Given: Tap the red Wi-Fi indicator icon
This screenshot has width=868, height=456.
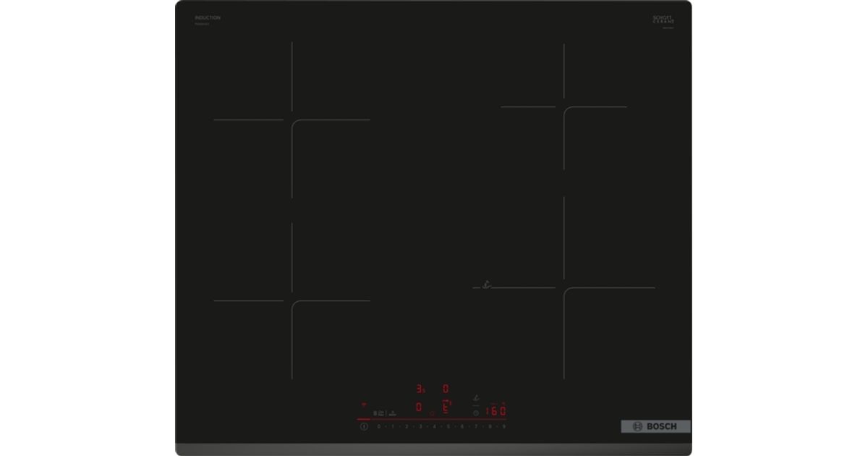Looking at the screenshot, I should click(364, 405).
